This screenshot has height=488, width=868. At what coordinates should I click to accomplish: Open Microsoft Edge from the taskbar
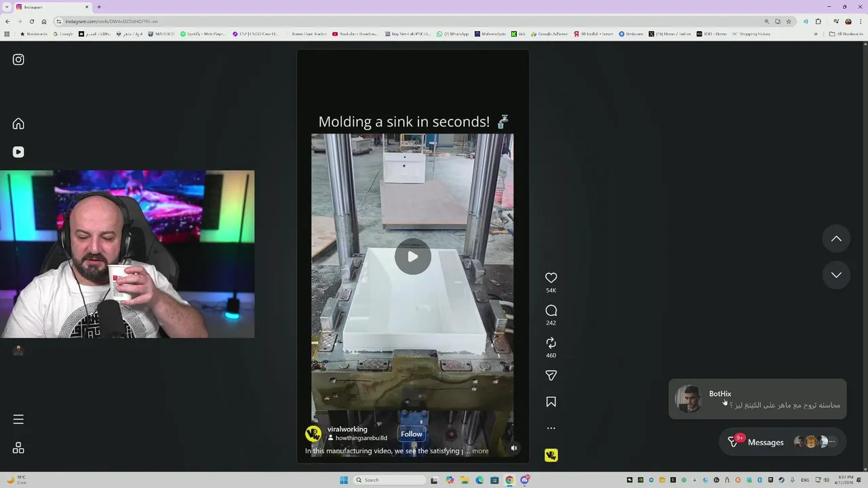pos(479,480)
